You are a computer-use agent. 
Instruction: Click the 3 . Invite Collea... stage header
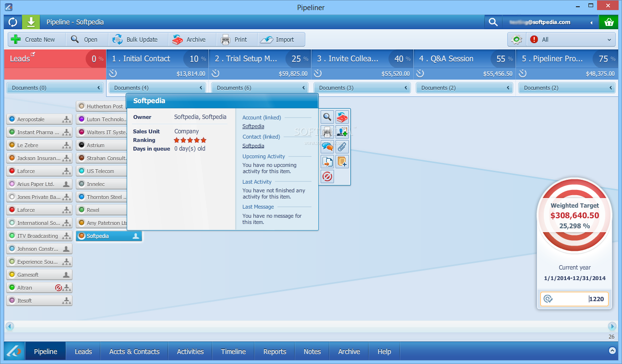(362, 59)
